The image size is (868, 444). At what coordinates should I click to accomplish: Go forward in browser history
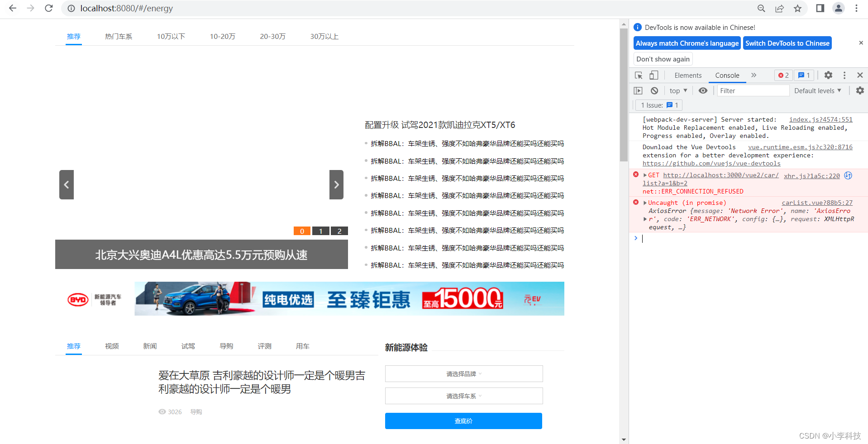click(30, 8)
